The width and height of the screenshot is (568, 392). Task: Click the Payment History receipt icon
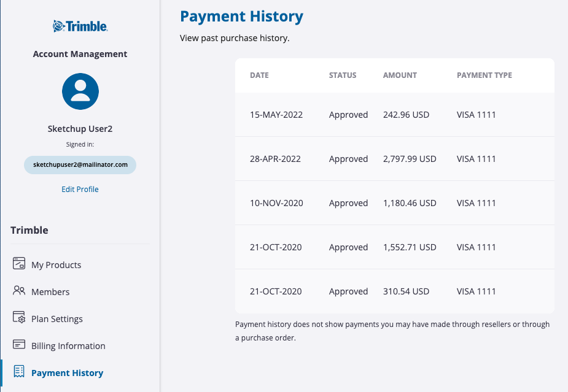click(19, 371)
